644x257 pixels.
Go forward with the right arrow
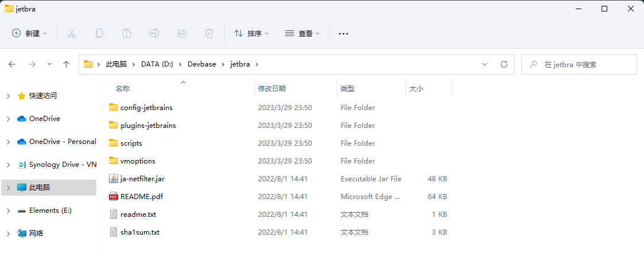[x=32, y=64]
